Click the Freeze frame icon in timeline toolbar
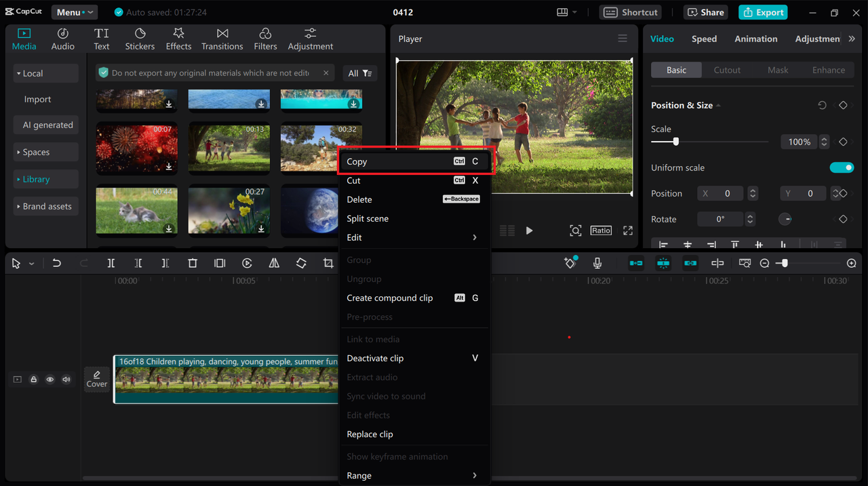 click(220, 263)
